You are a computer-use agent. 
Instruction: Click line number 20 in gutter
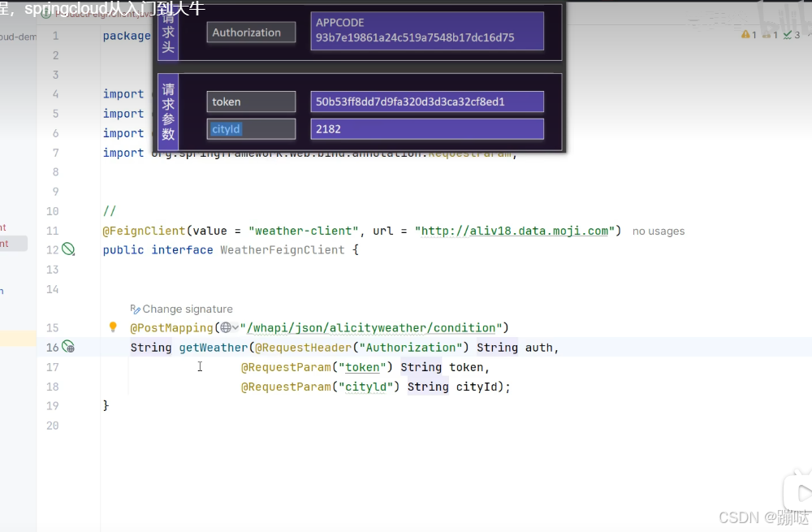click(x=52, y=426)
